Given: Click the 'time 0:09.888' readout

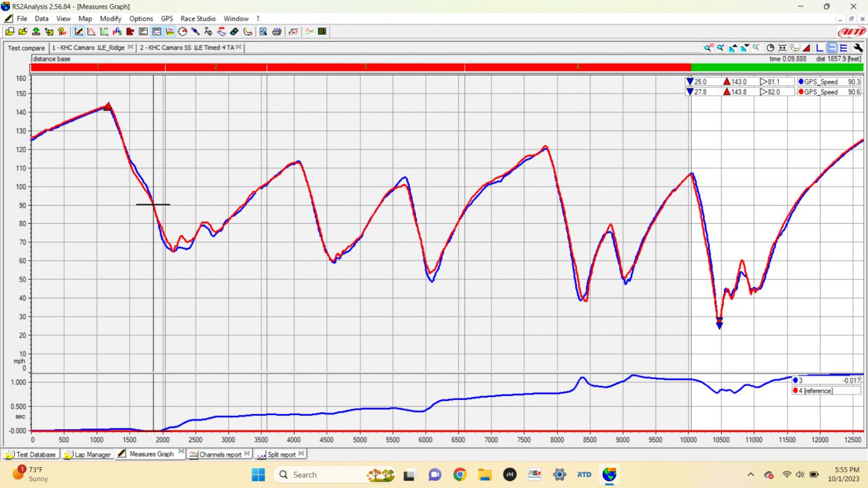Looking at the screenshot, I should 788,59.
